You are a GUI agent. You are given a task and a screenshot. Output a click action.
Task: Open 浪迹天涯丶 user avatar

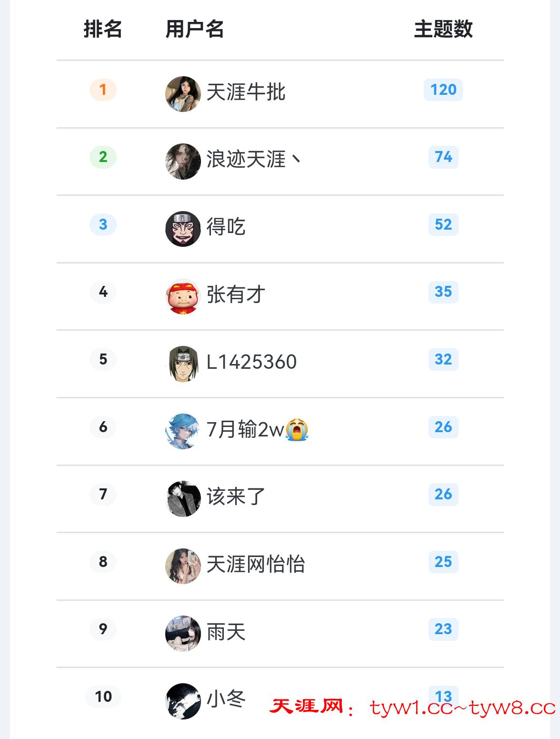coord(183,162)
